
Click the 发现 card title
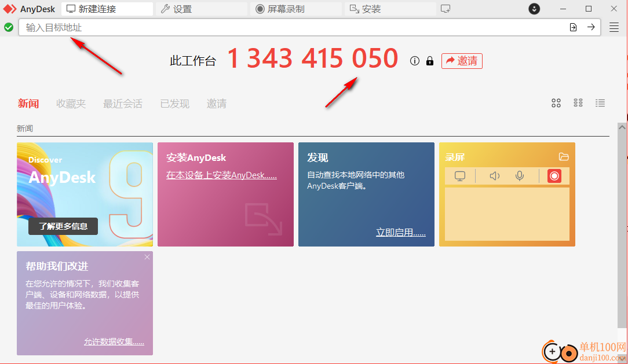pyautogui.click(x=317, y=157)
